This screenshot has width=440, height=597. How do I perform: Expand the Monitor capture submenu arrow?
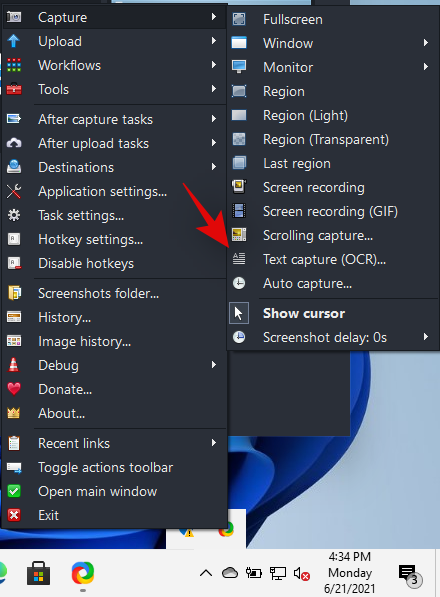[x=426, y=66]
